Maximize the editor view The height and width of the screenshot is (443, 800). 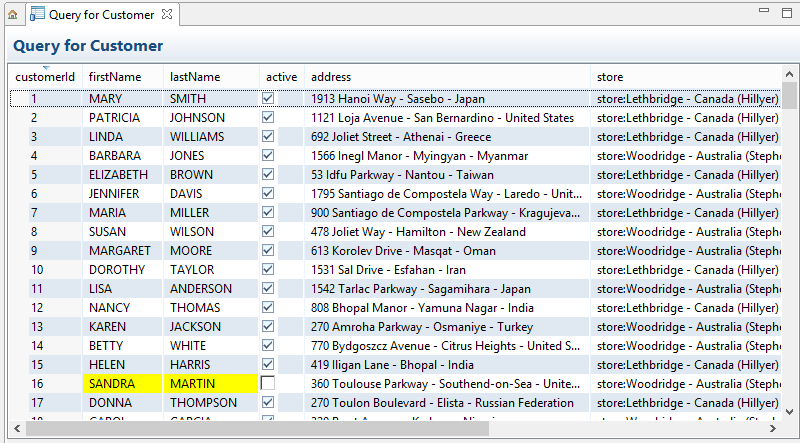(787, 11)
